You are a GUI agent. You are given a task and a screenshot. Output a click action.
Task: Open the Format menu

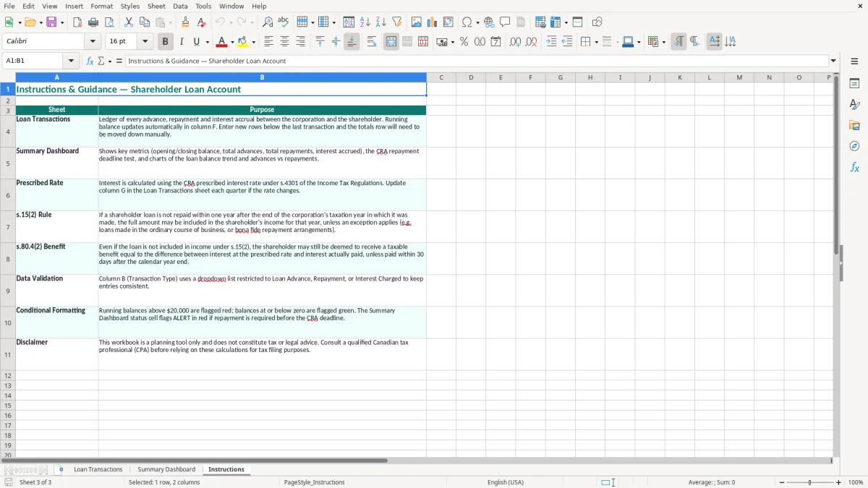pyautogui.click(x=102, y=6)
